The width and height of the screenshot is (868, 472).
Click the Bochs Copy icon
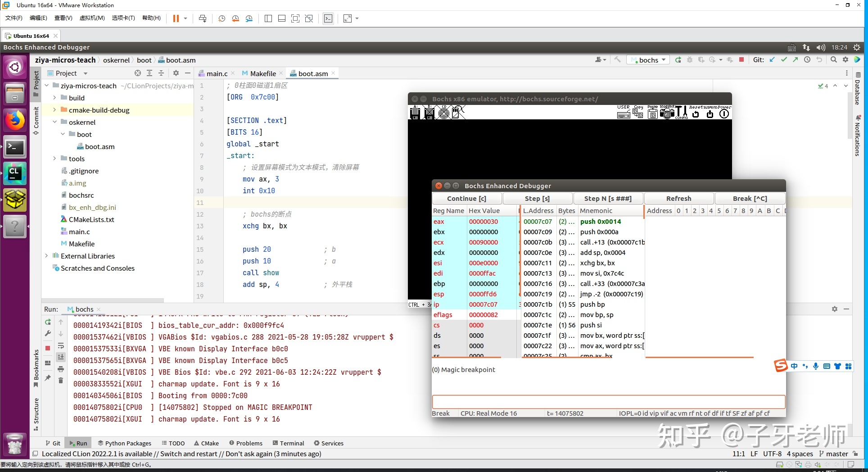(x=638, y=112)
